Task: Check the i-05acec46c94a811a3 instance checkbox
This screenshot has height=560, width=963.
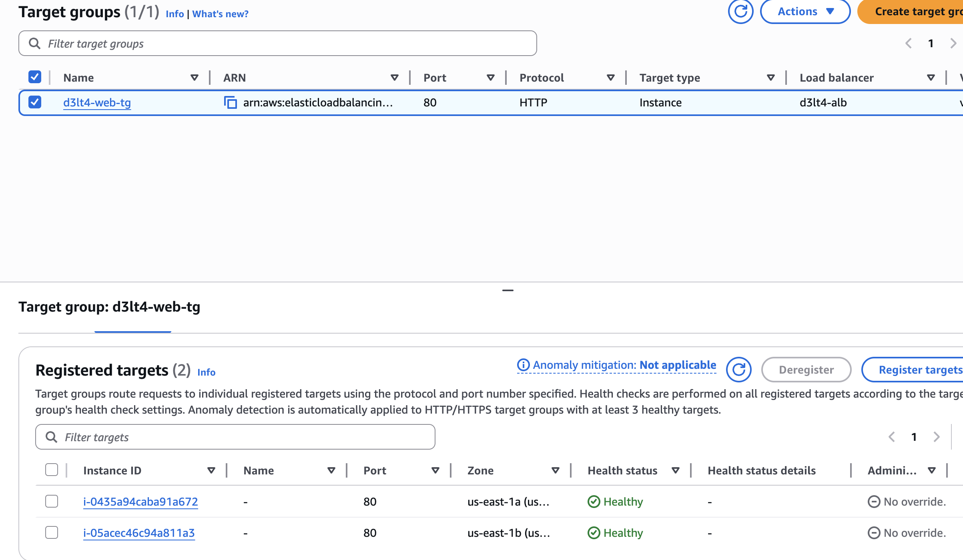Action: 52,532
